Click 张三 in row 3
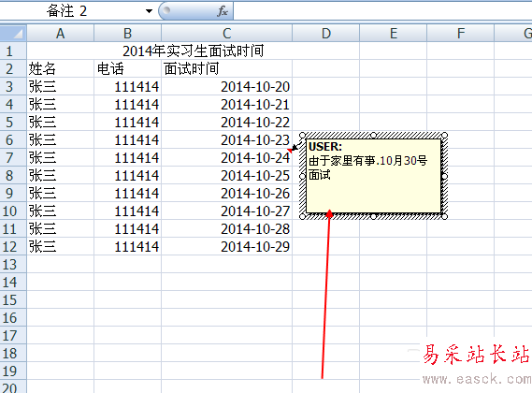The width and height of the screenshot is (532, 393). click(61, 87)
